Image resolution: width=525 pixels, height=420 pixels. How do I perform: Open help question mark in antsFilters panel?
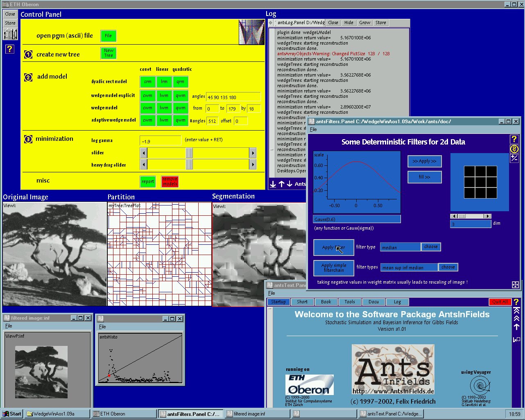tap(514, 139)
